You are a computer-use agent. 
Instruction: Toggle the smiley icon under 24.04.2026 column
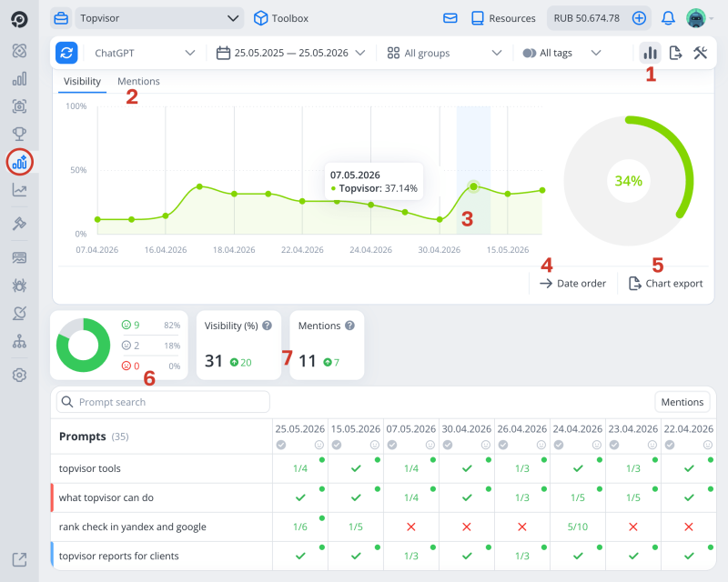[x=597, y=445]
